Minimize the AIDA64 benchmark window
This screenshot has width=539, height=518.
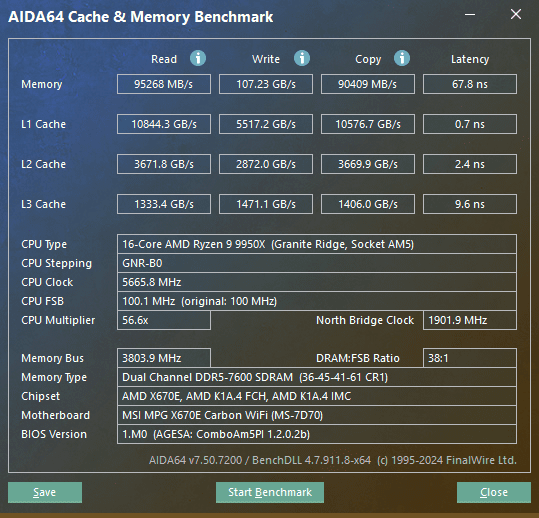click(x=470, y=14)
